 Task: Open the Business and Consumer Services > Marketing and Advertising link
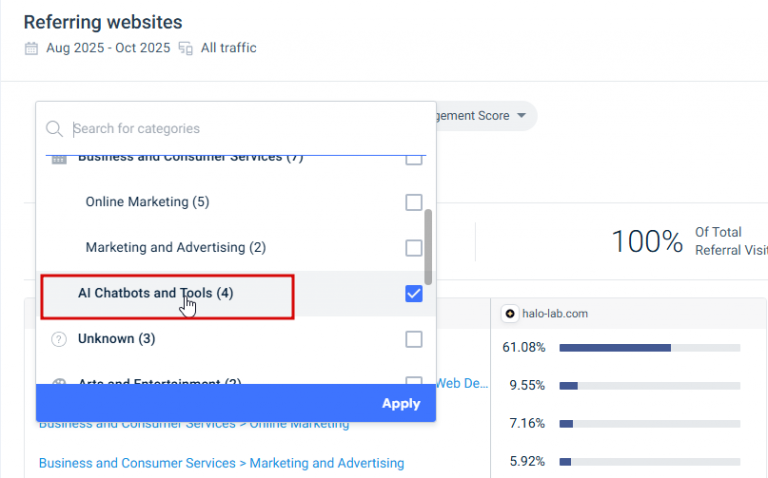(221, 463)
